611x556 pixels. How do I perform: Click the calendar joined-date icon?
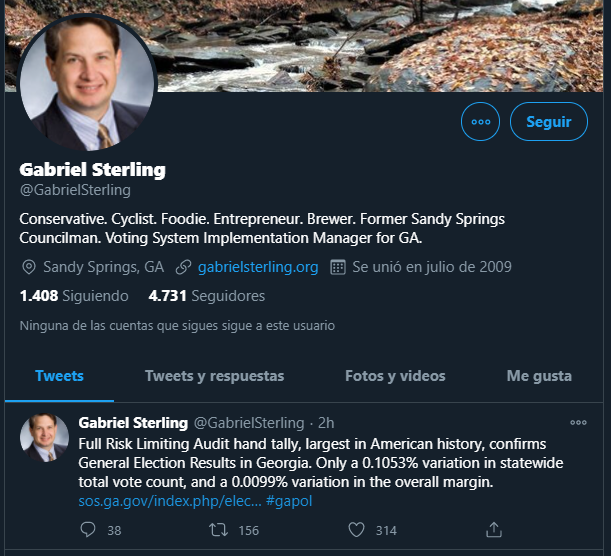(338, 267)
